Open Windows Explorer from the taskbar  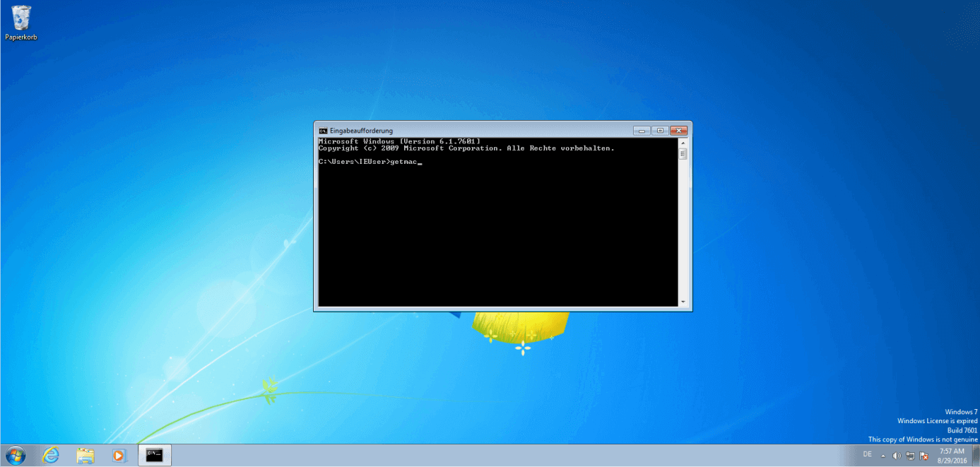point(85,456)
